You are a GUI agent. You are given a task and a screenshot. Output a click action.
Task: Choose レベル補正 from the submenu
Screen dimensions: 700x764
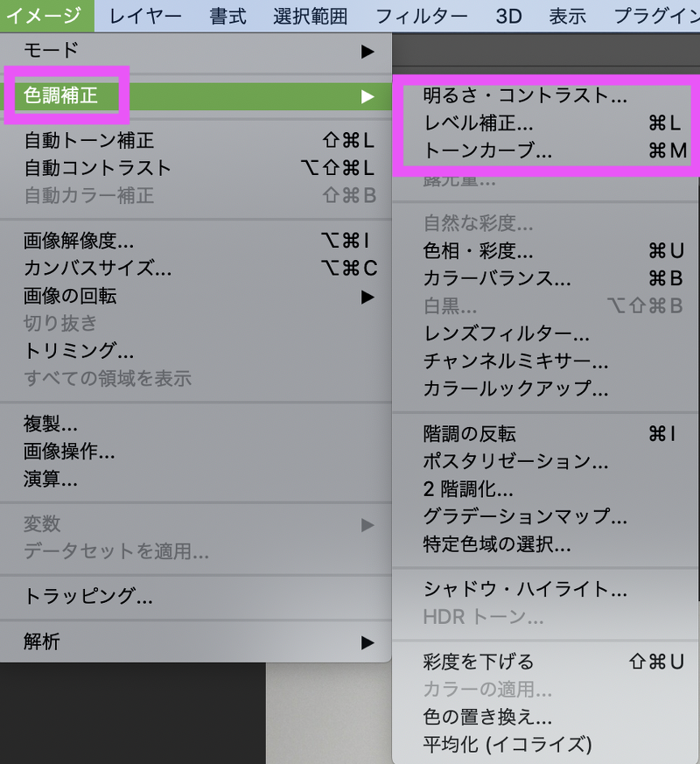click(x=478, y=123)
